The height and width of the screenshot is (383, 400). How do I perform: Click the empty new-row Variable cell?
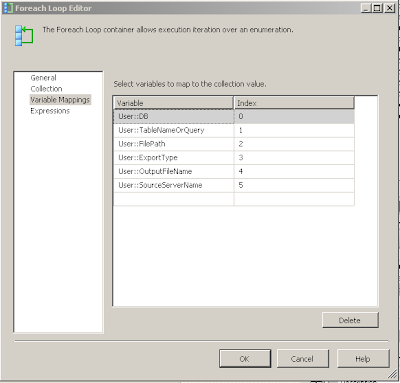[174, 199]
